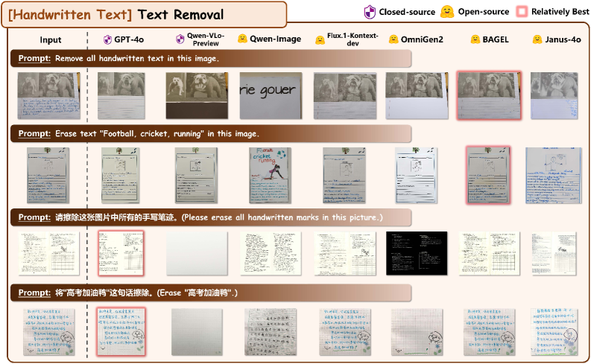The height and width of the screenshot is (364, 591).
Task: Open the BAGEL exam paper result
Action: point(489,253)
